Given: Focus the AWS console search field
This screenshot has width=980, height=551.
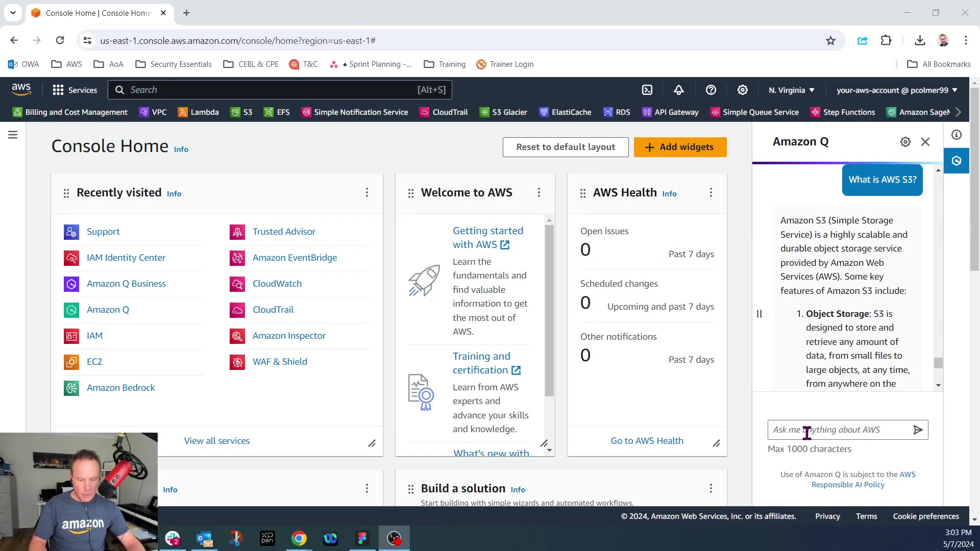Looking at the screenshot, I should coord(280,90).
